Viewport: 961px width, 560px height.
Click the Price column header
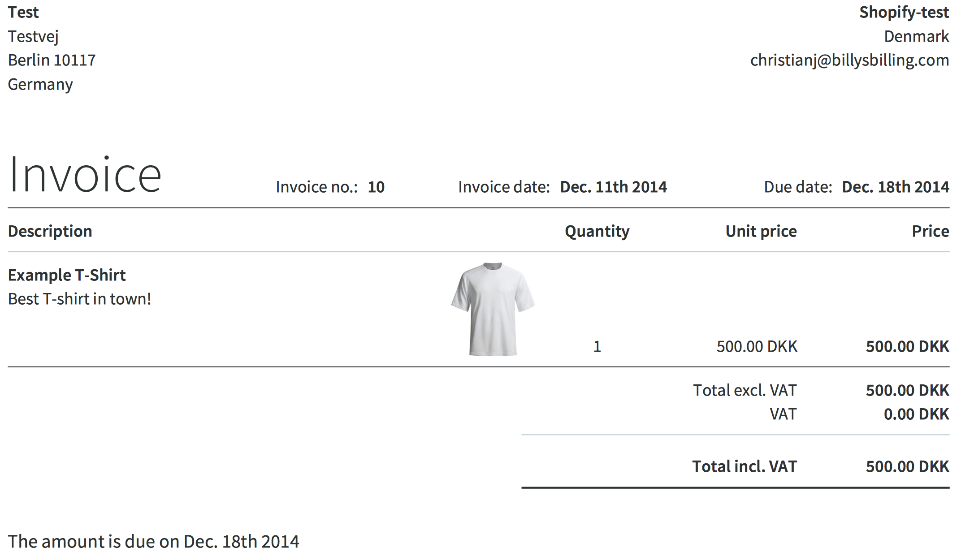(x=931, y=231)
